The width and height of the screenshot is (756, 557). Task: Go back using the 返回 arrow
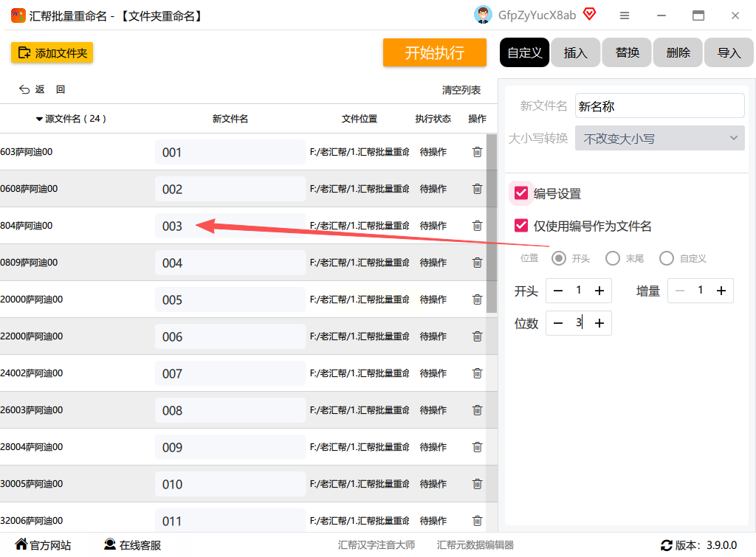pos(24,89)
